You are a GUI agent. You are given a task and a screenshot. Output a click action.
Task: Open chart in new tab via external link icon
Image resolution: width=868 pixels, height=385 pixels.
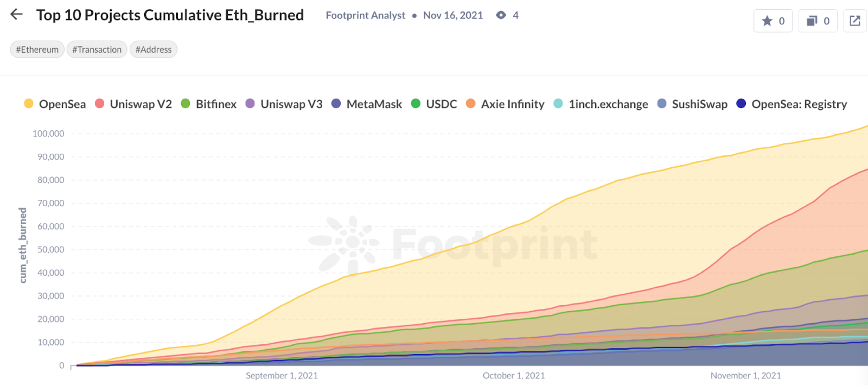856,21
